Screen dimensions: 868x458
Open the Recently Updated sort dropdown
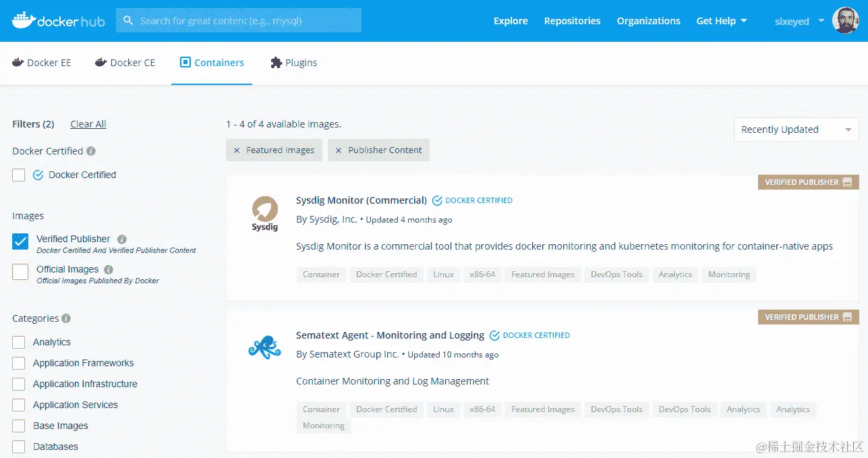pos(796,130)
